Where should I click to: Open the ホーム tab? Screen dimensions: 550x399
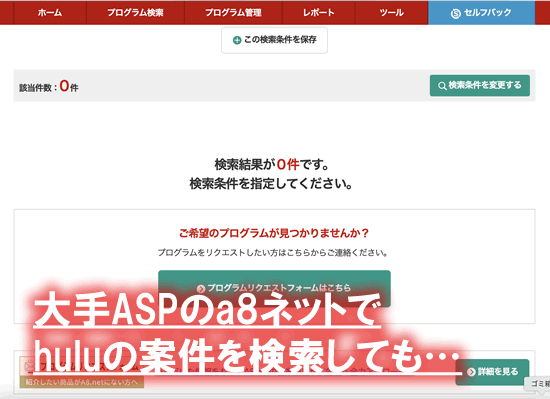point(50,13)
